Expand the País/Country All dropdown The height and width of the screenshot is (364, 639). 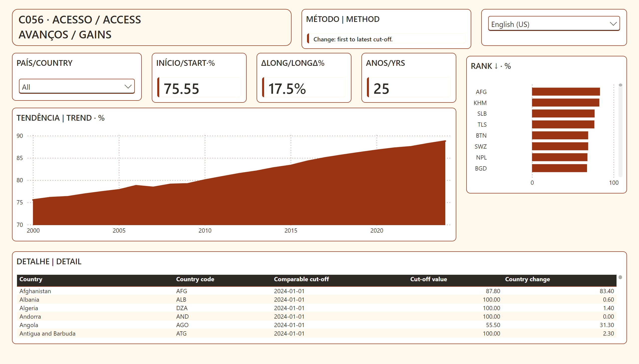point(77,87)
